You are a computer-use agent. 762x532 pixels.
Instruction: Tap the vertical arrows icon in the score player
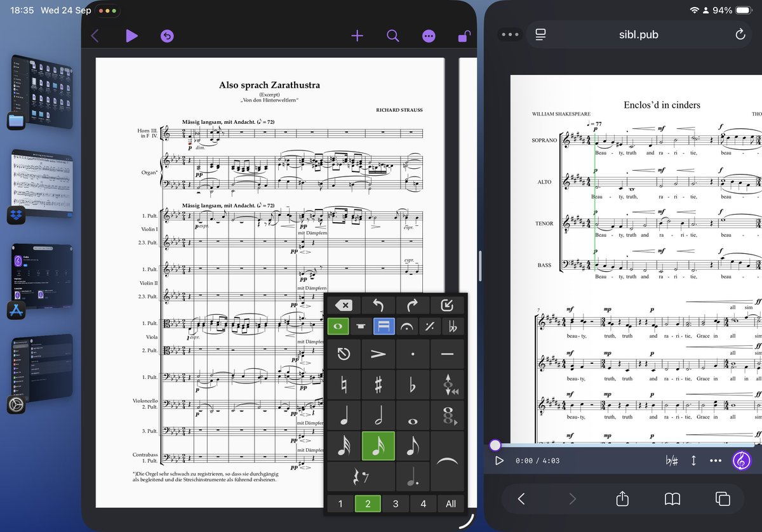coord(693,460)
